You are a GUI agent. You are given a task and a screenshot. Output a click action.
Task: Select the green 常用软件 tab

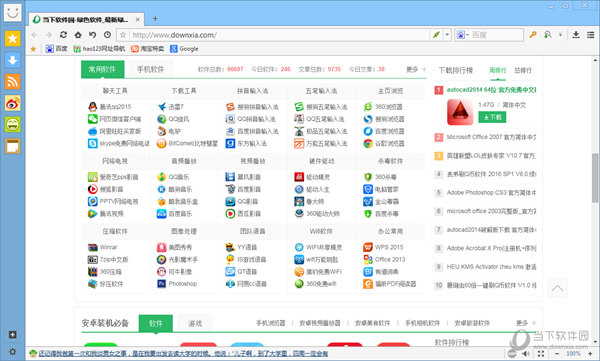point(102,69)
